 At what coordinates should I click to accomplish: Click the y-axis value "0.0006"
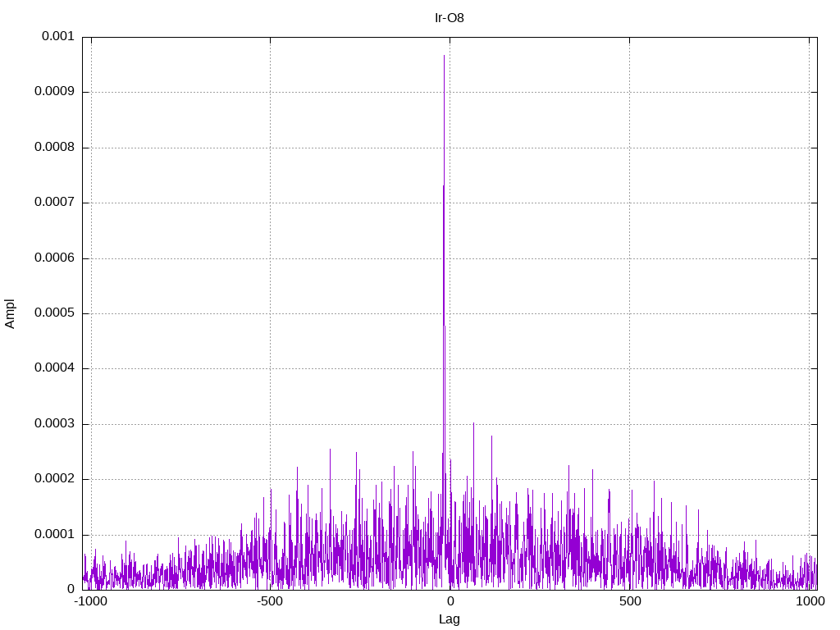click(x=55, y=258)
